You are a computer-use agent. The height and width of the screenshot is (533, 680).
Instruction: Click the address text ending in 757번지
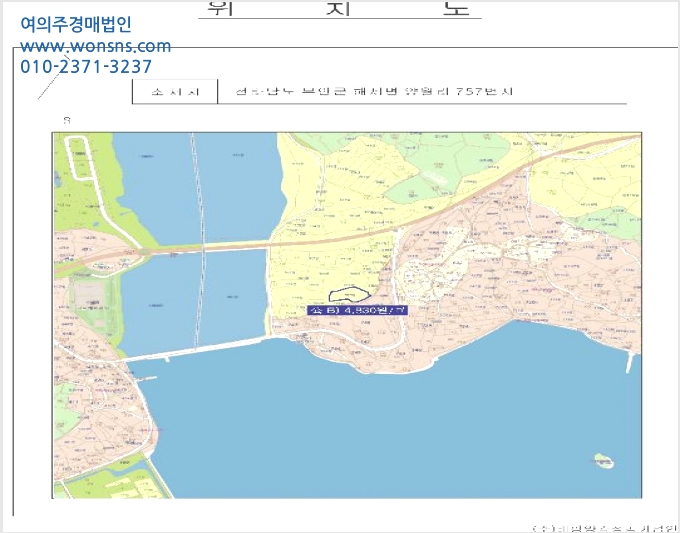(374, 91)
